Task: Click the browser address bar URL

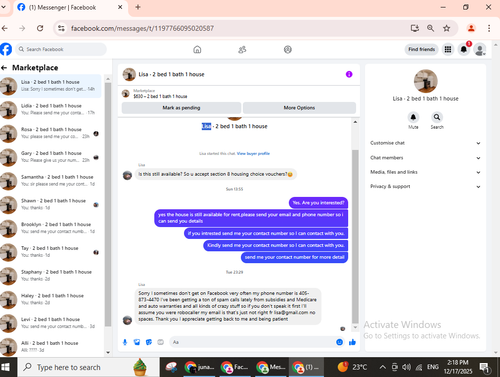Action: [x=142, y=28]
